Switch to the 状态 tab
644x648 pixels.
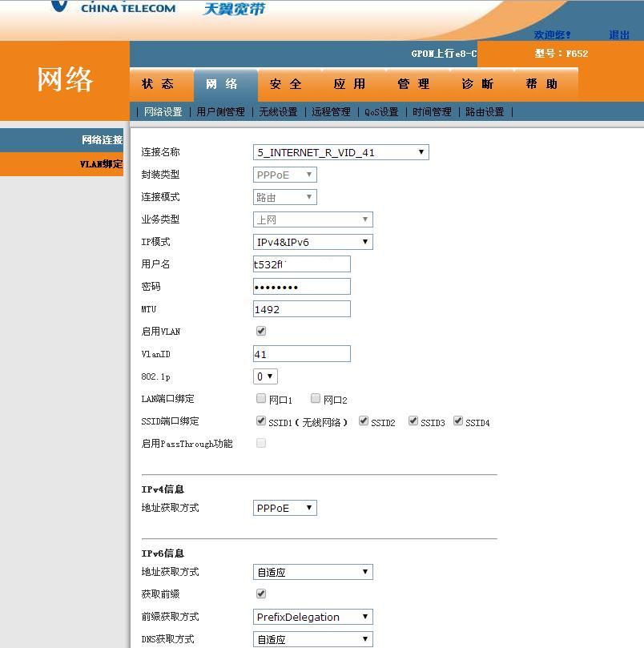[x=158, y=84]
